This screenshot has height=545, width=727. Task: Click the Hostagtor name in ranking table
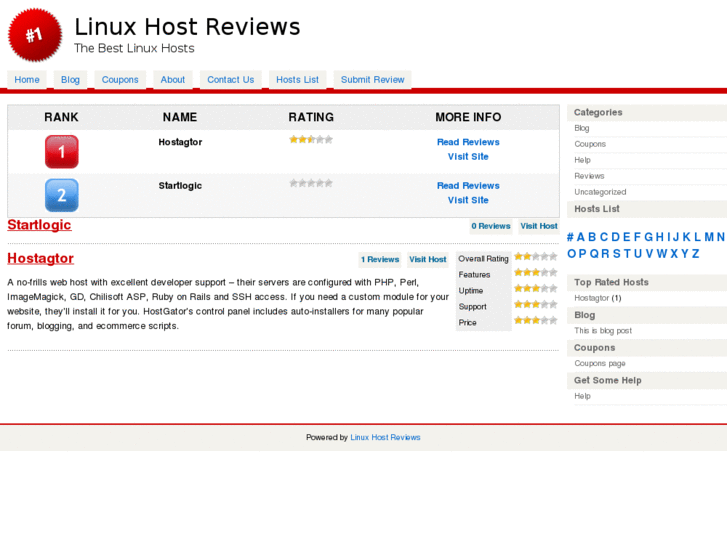click(180, 142)
